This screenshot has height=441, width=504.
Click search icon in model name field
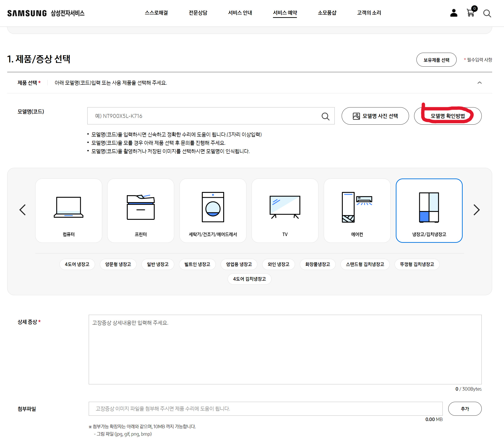pyautogui.click(x=325, y=116)
